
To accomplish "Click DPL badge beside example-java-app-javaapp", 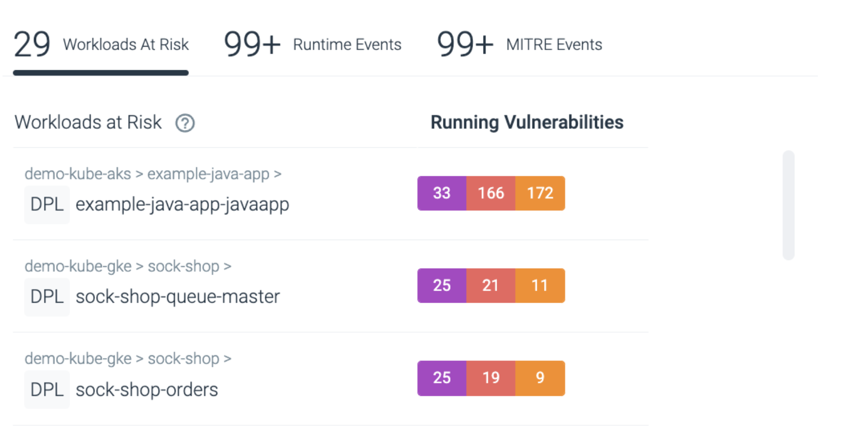I will pyautogui.click(x=47, y=204).
